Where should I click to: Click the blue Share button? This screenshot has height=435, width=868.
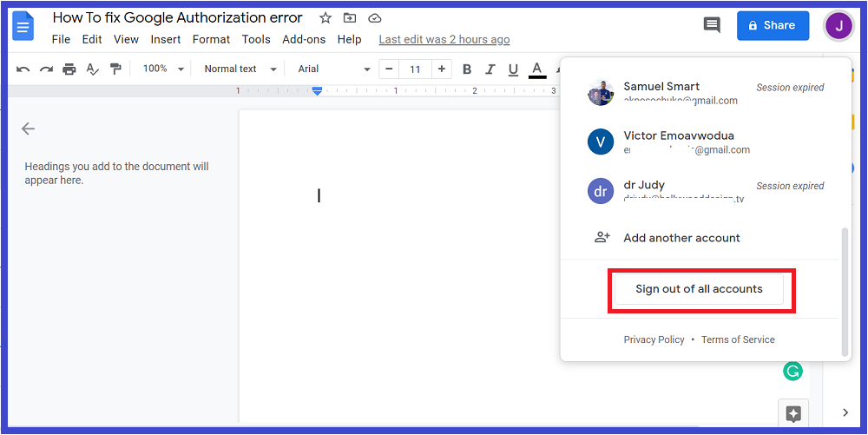click(x=773, y=25)
